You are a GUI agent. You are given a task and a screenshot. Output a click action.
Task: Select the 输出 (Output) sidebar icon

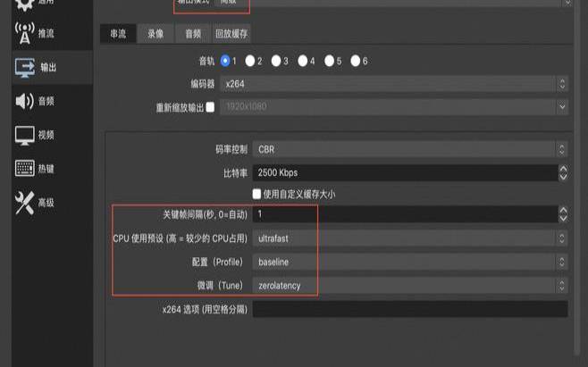[25, 68]
